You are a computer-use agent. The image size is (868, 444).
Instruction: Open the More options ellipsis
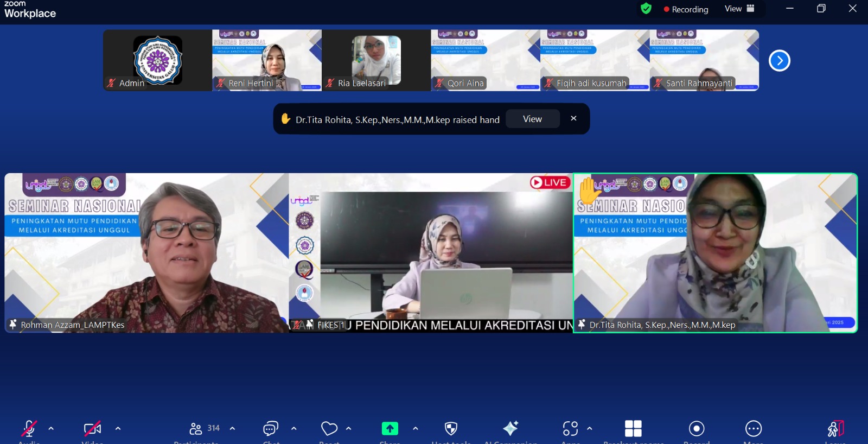coord(754,429)
